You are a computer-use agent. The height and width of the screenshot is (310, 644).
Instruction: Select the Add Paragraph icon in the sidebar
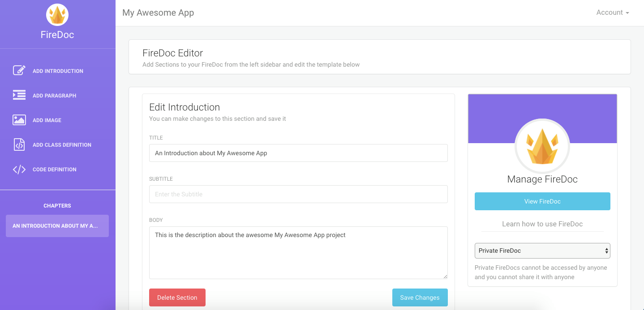pyautogui.click(x=18, y=95)
